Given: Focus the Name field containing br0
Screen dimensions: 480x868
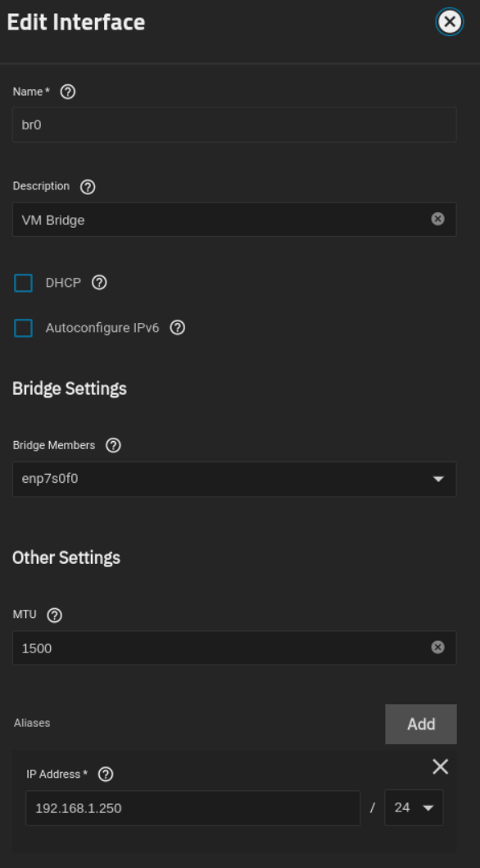Looking at the screenshot, I should point(234,125).
